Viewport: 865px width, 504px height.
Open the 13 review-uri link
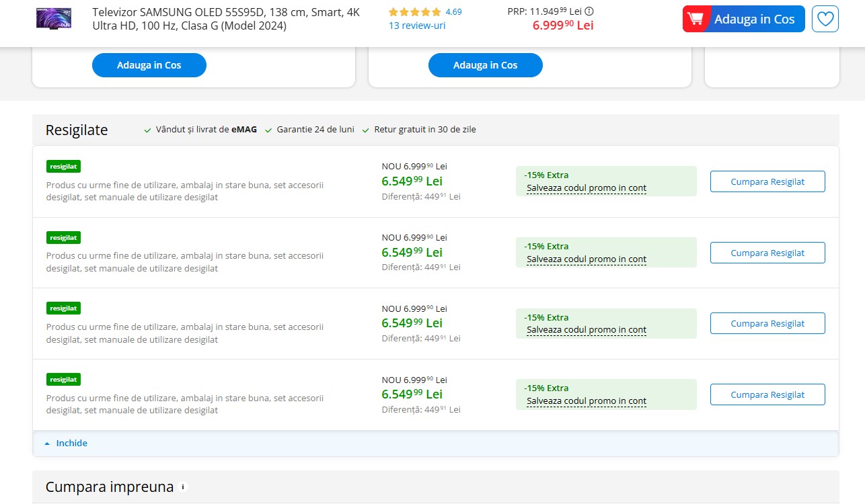click(417, 26)
